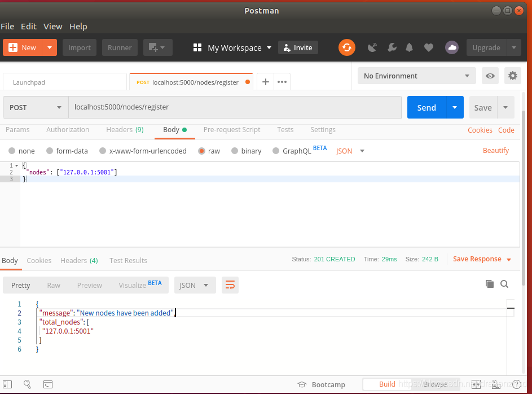Open find and replace icon

27,384
